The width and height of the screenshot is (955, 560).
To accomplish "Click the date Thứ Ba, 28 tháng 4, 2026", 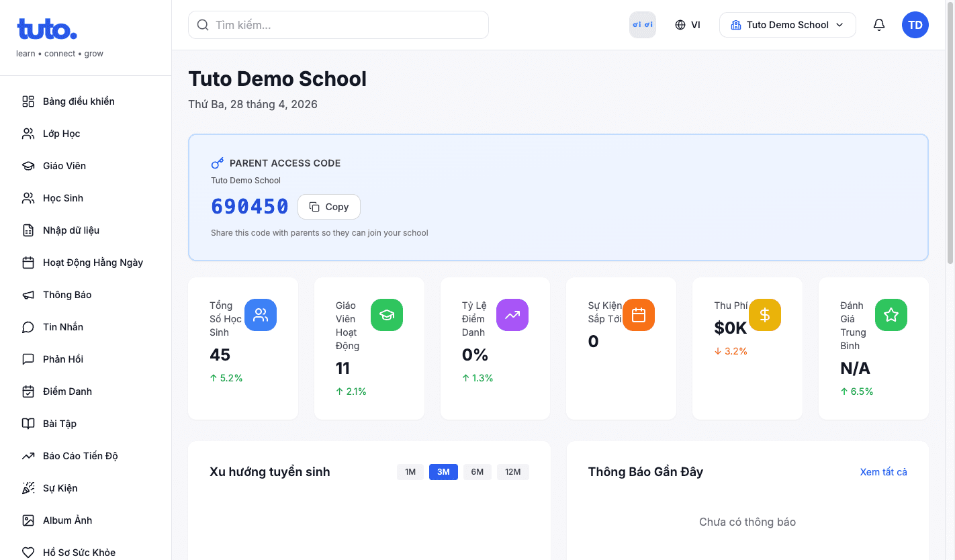I will (253, 104).
